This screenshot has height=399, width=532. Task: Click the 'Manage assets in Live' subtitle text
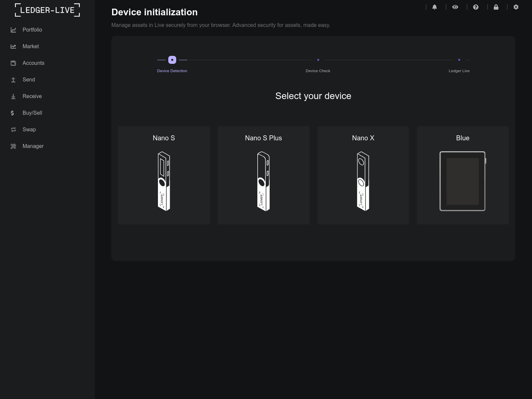[221, 25]
